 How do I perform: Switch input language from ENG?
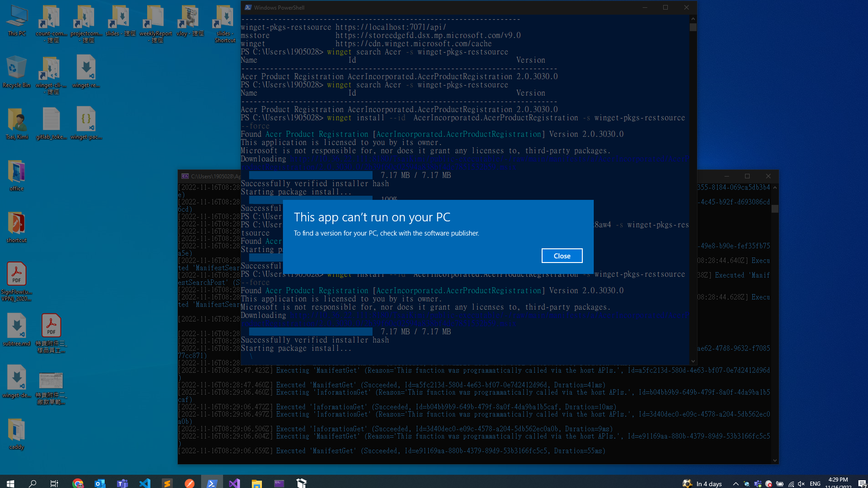tap(815, 483)
